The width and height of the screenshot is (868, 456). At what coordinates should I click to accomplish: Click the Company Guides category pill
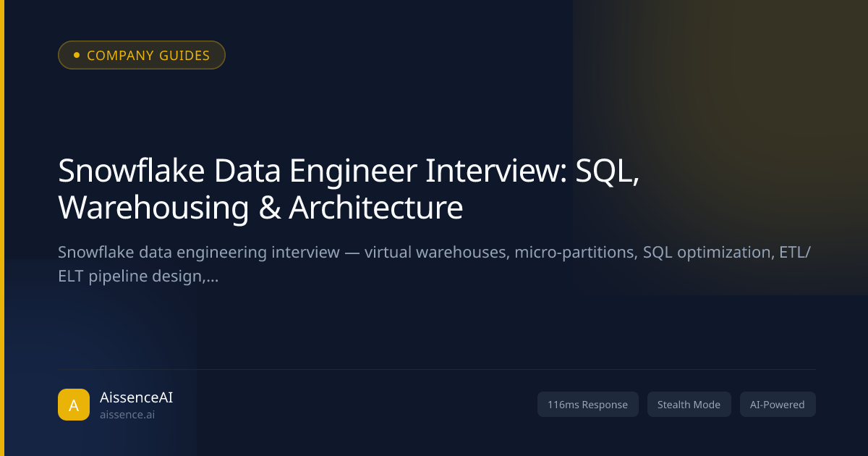[142, 55]
